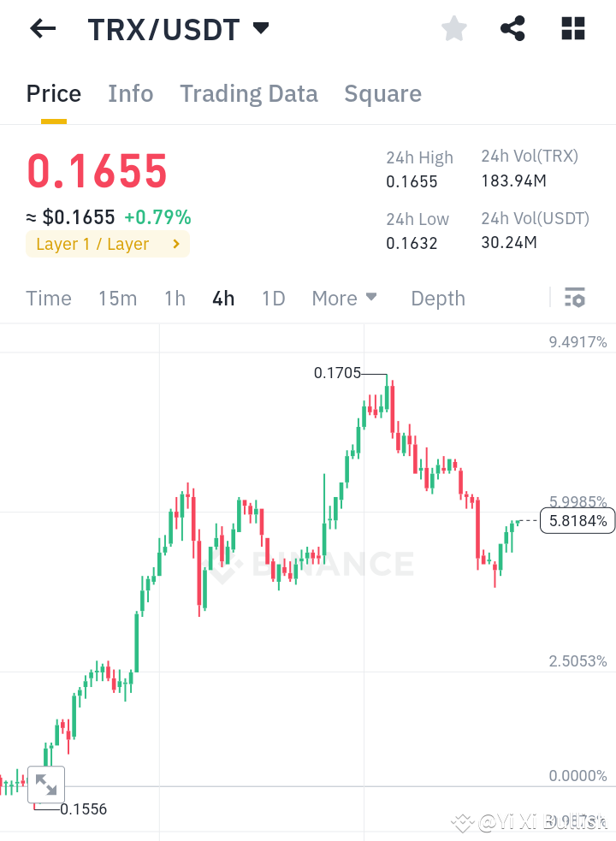Open the trading layout grid icon
Image resolution: width=616 pixels, height=841 pixels.
click(x=572, y=28)
